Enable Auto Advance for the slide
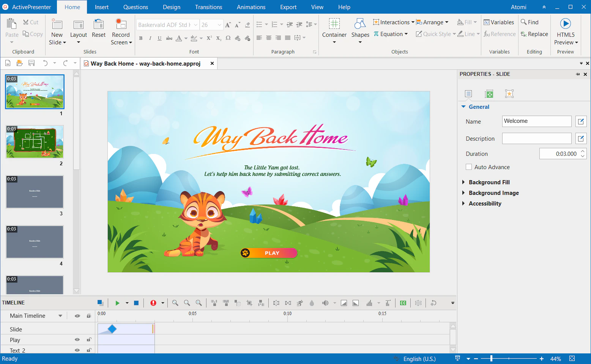The width and height of the screenshot is (591, 364). pos(469,167)
